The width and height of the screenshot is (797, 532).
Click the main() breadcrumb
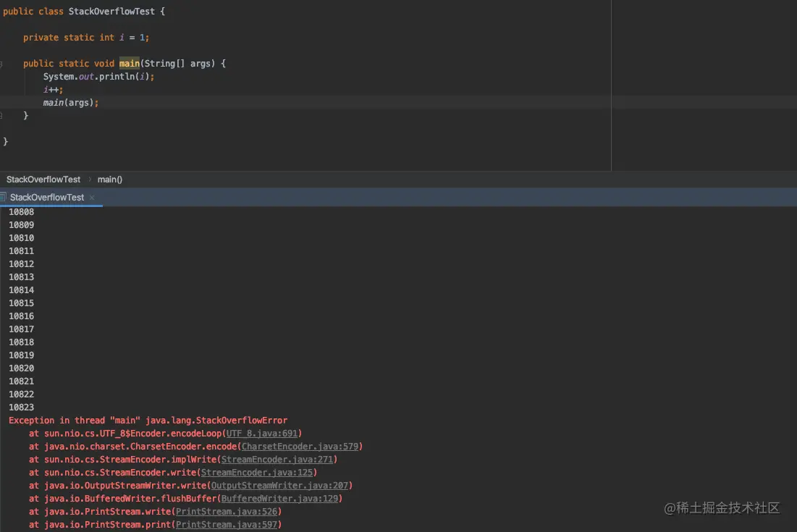pyautogui.click(x=110, y=180)
